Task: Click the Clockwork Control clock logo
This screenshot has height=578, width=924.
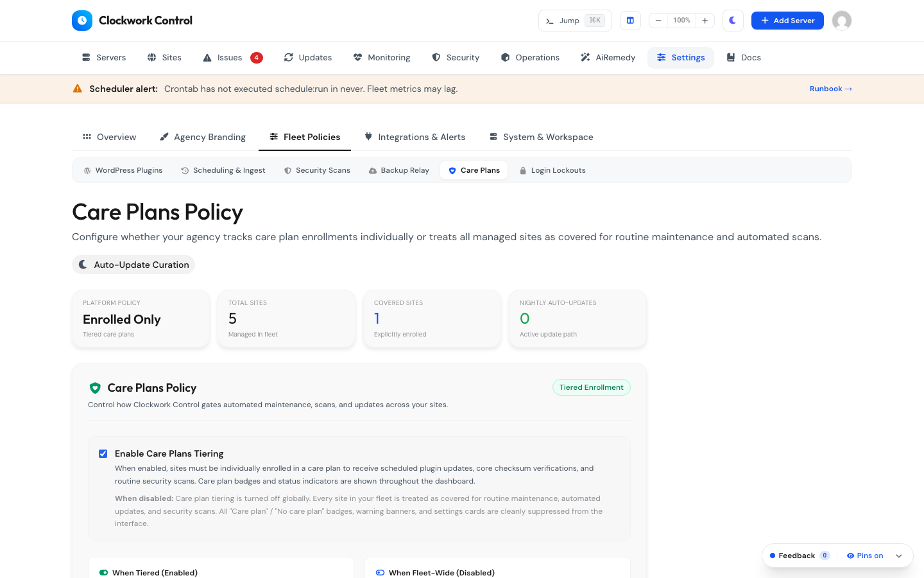Action: coord(82,21)
